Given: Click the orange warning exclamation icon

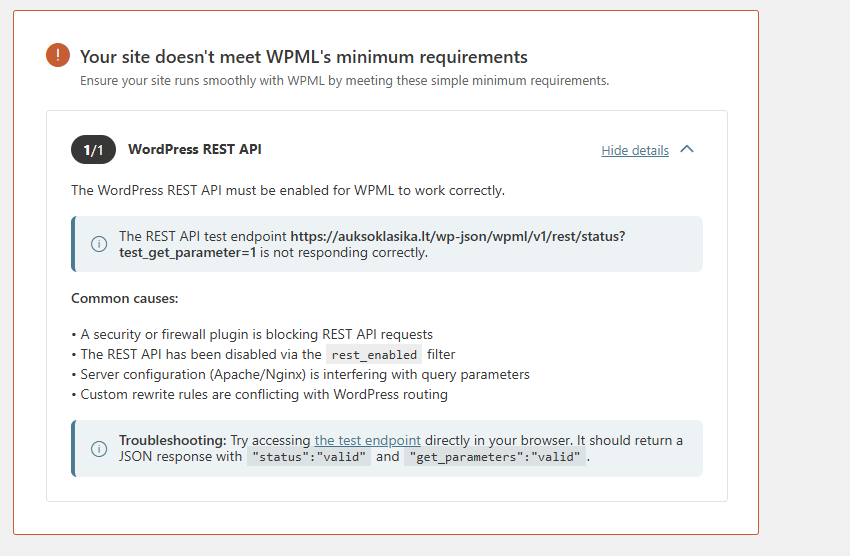Looking at the screenshot, I should (58, 56).
